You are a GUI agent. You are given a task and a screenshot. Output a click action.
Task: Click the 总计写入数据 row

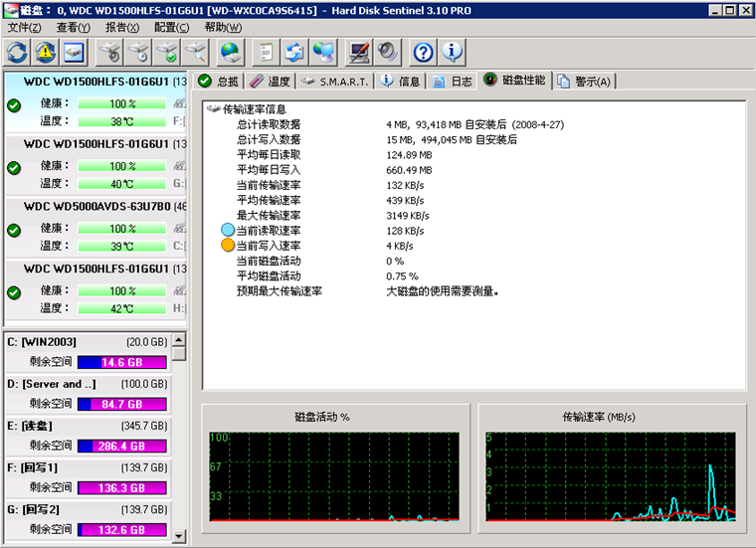(x=377, y=139)
